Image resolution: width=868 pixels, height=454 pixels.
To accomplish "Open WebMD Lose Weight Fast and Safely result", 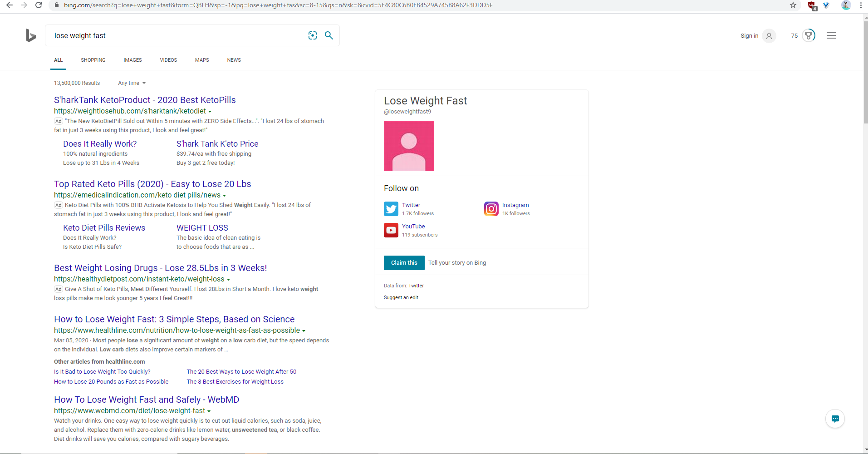I will click(147, 400).
